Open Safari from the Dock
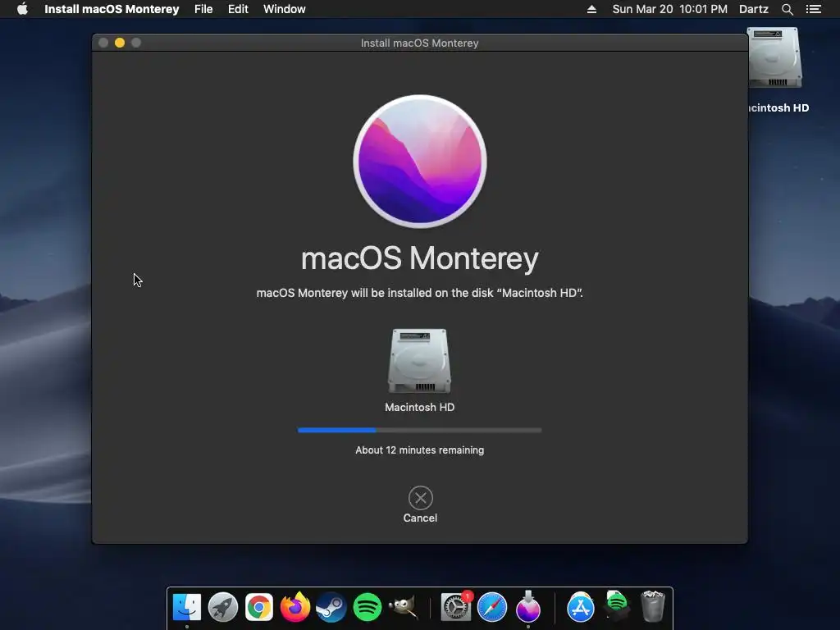 pos(492,607)
